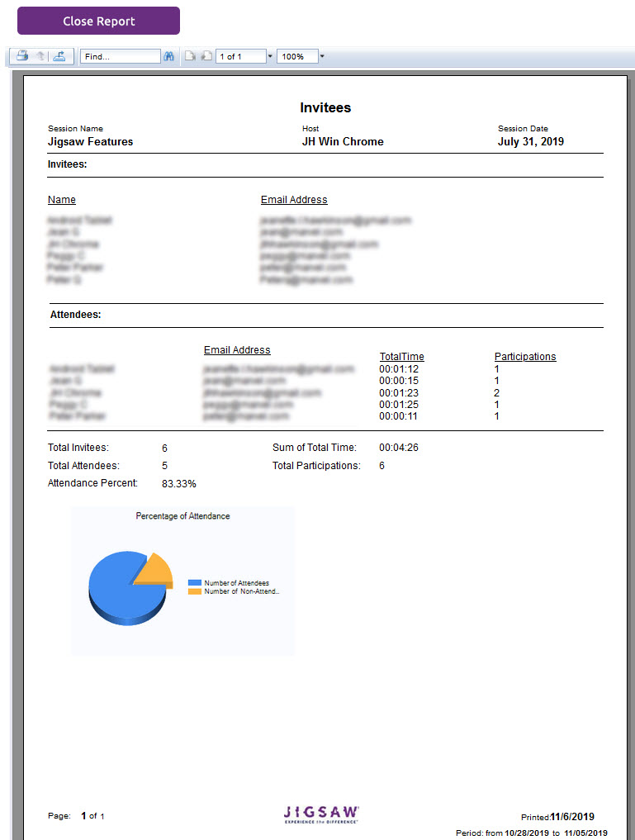Go to the previous page icon

(190, 56)
